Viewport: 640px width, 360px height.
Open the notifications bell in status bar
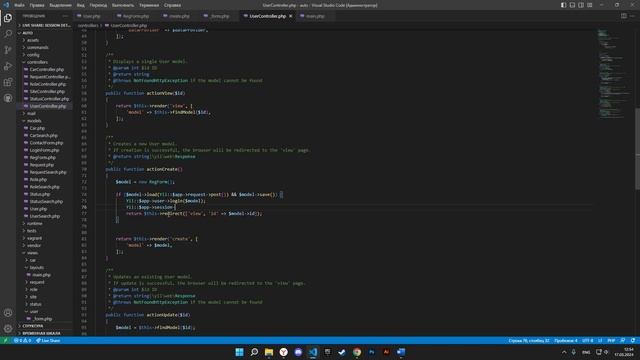pos(633,340)
